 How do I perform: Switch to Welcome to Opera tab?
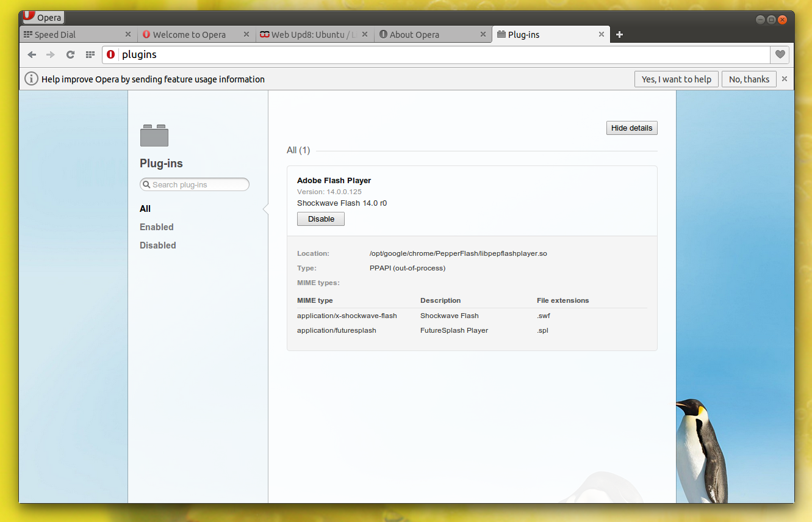(x=195, y=35)
